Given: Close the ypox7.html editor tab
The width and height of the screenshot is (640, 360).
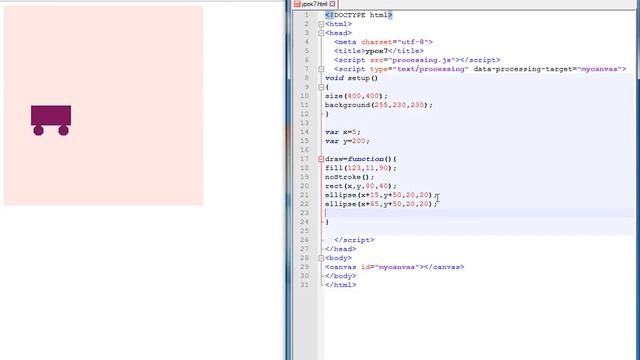Looking at the screenshot, I should tap(332, 4).
